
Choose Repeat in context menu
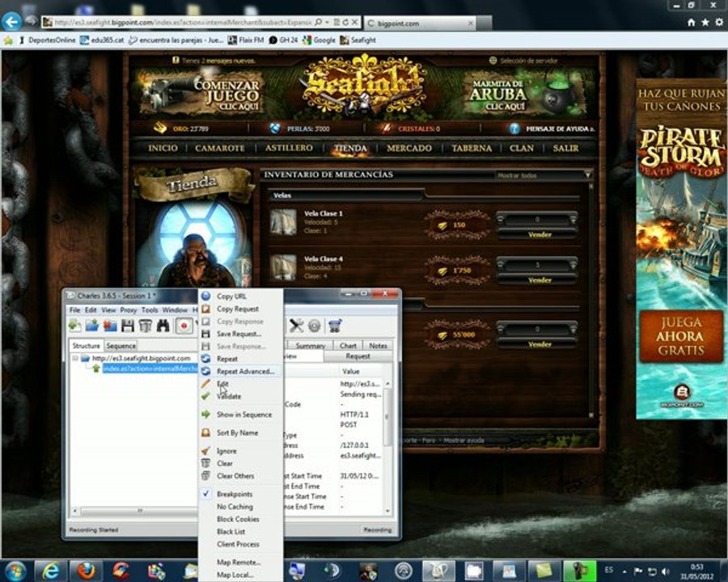[227, 359]
